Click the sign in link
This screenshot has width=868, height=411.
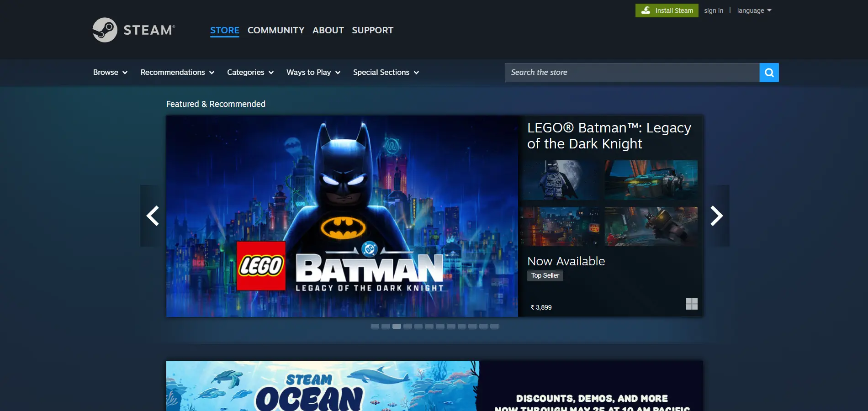pos(714,11)
